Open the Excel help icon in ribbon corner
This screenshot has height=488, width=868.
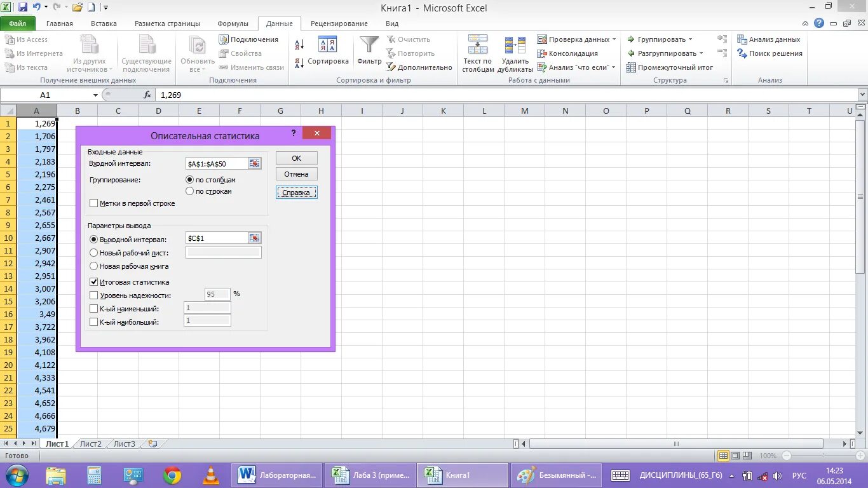coord(819,24)
